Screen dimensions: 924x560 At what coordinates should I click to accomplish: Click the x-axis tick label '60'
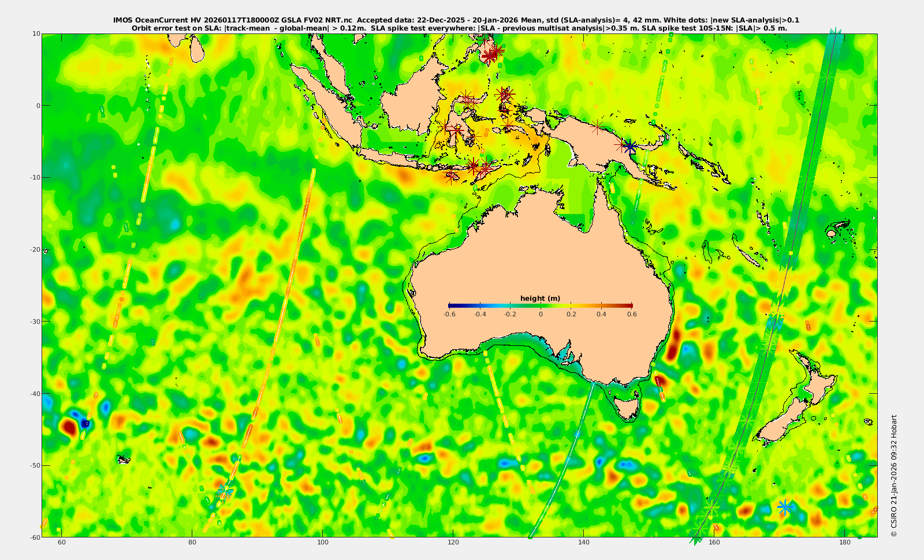62,543
